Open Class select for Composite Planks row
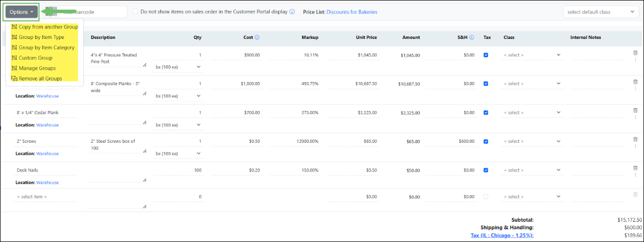Image resolution: width=644 pixels, height=242 pixels. coord(532,84)
